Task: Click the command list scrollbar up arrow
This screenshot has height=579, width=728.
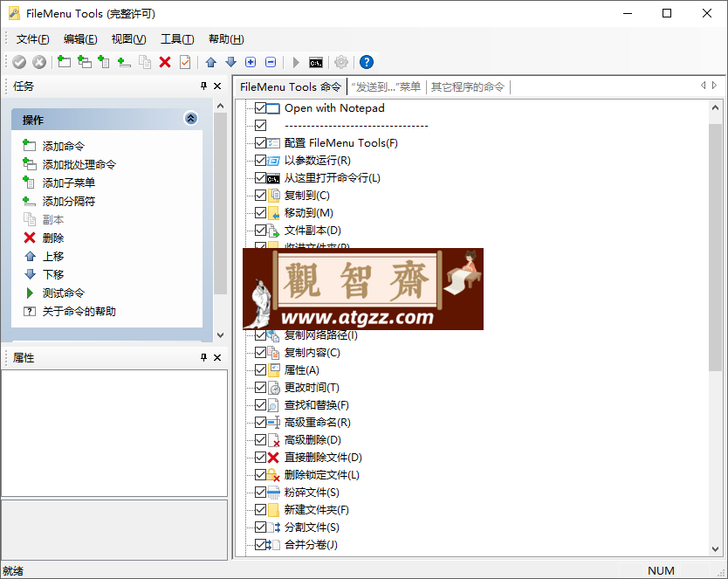Action: [715, 107]
